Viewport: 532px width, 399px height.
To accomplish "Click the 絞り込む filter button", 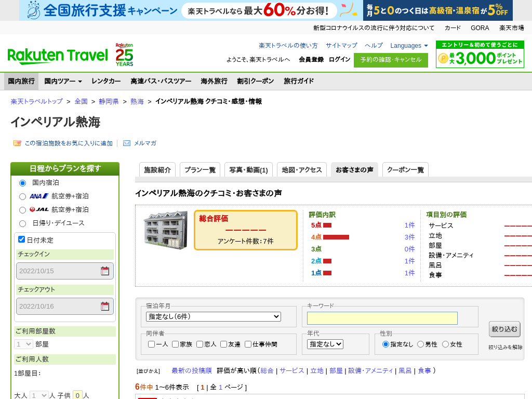I will tap(504, 329).
